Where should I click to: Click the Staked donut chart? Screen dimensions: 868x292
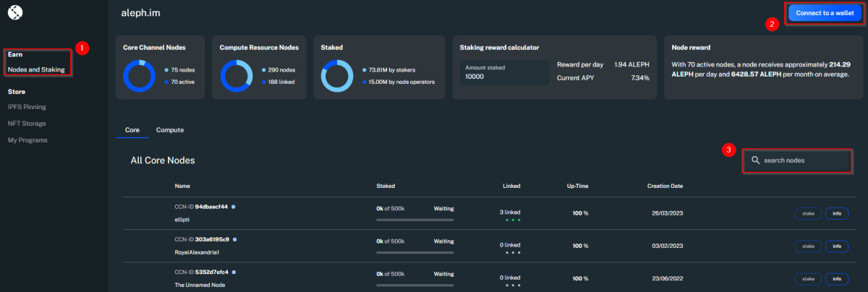coord(338,76)
